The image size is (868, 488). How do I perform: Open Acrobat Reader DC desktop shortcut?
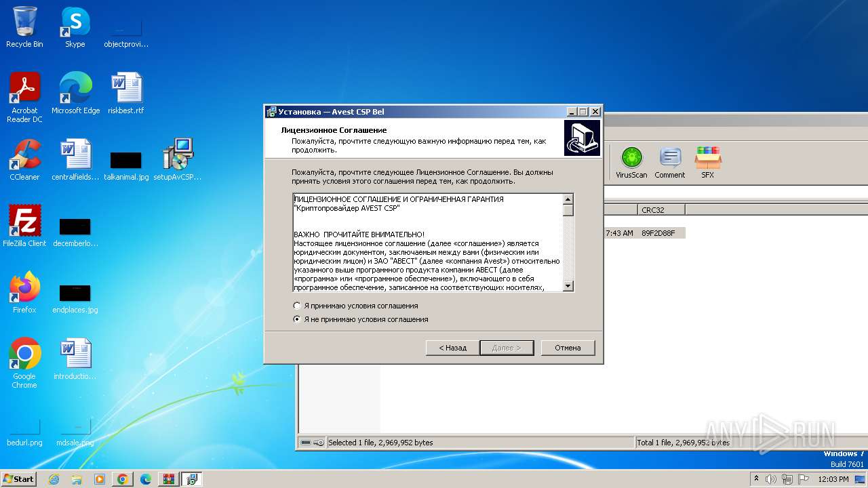click(x=24, y=98)
